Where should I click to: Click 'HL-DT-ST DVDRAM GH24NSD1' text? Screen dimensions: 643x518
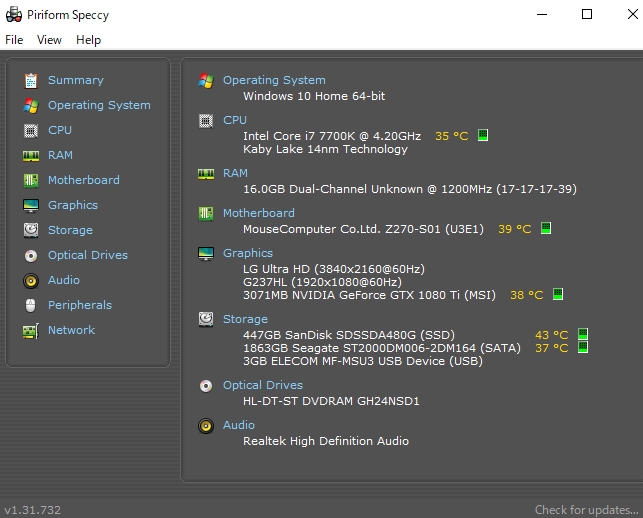331,401
